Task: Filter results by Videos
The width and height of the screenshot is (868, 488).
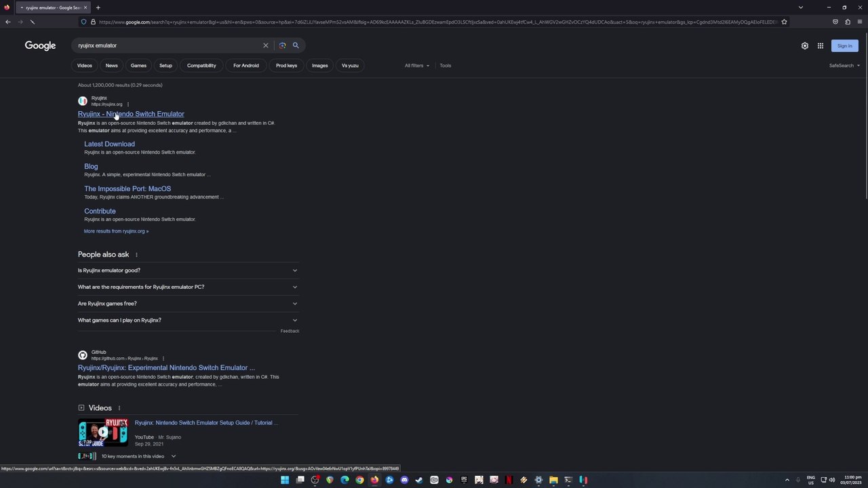Action: tap(85, 66)
